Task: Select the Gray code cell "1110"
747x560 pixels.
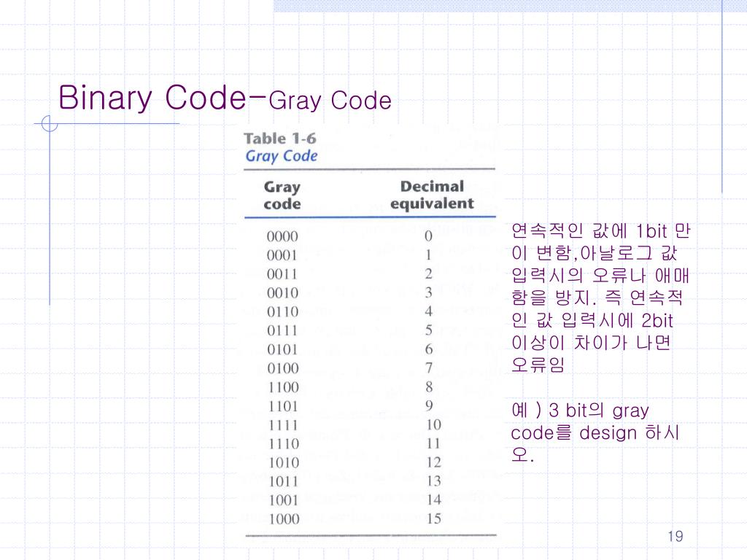Action: click(x=284, y=444)
